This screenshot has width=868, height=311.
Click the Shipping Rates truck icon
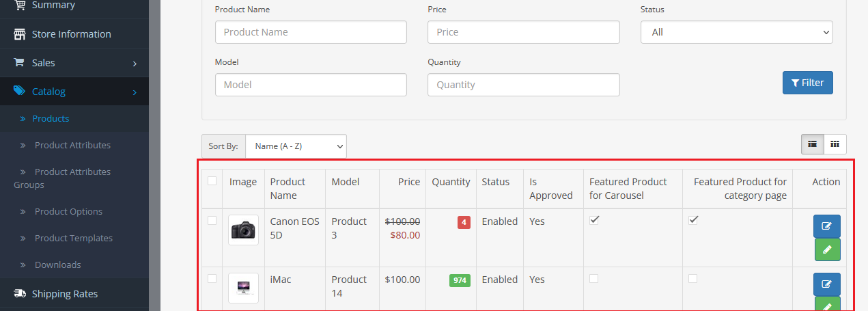coord(20,294)
